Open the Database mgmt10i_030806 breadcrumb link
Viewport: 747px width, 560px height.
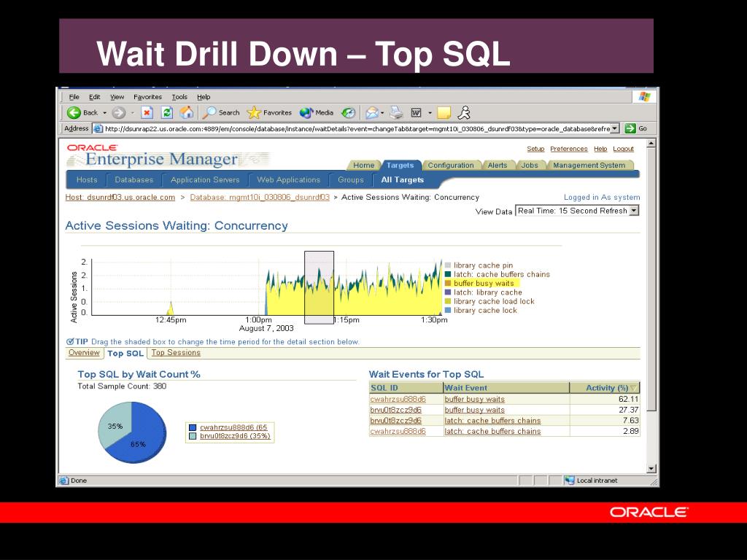coord(260,197)
